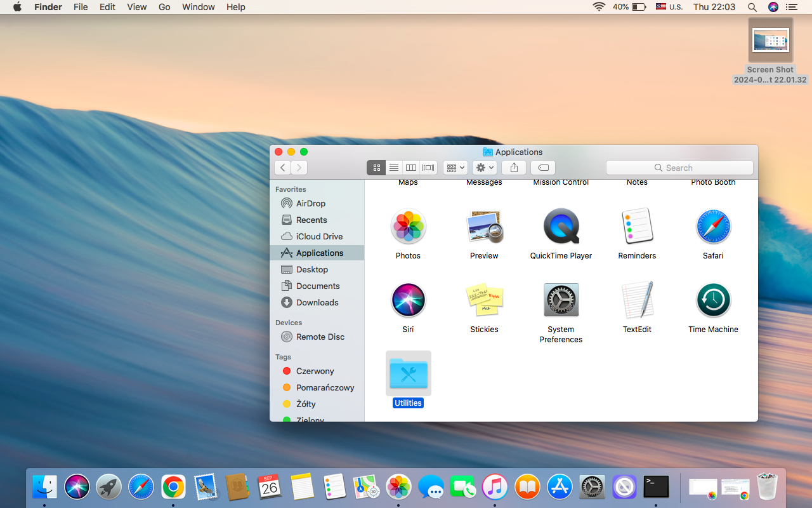Select the yellow Żółty tag
Viewport: 812px width, 508px height.
click(317, 404)
